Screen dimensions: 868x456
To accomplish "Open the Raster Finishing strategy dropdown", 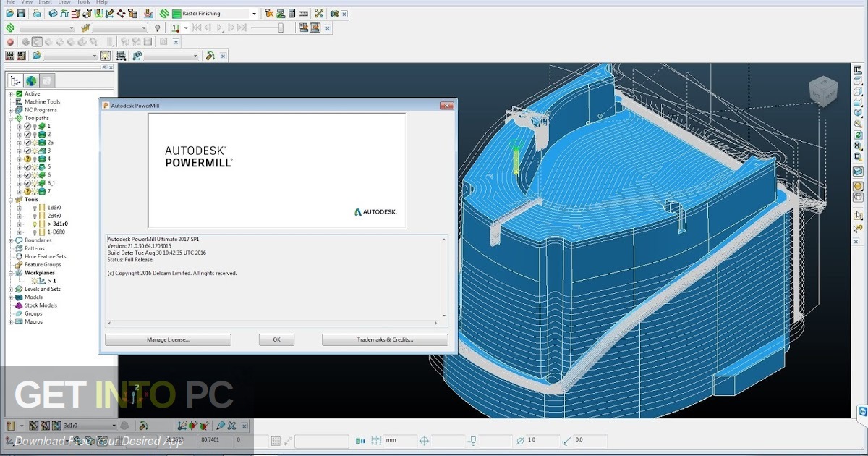I will [254, 13].
